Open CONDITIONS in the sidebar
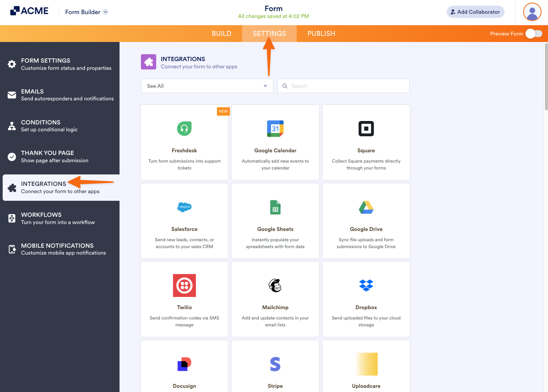Image resolution: width=548 pixels, height=392 pixels. pyautogui.click(x=61, y=126)
